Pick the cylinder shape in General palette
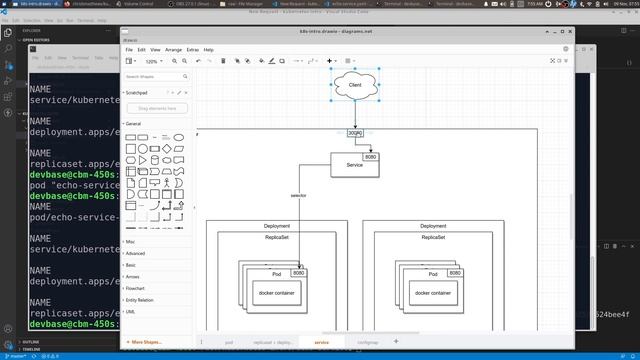The image size is (640, 360). pos(155,160)
